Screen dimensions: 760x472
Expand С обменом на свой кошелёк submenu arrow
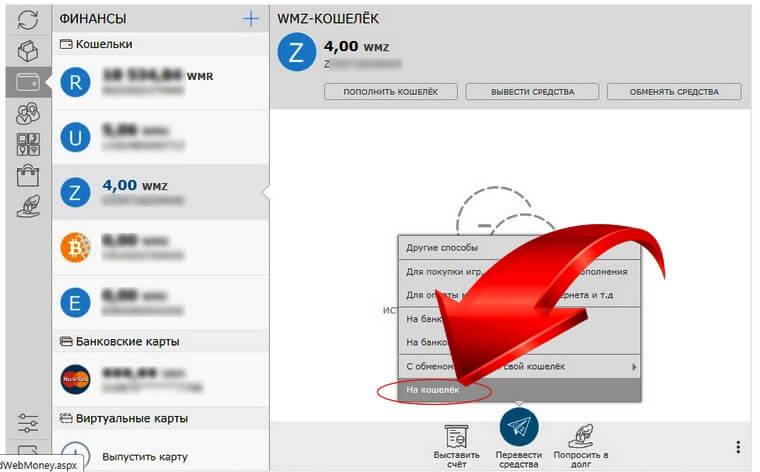(x=634, y=367)
